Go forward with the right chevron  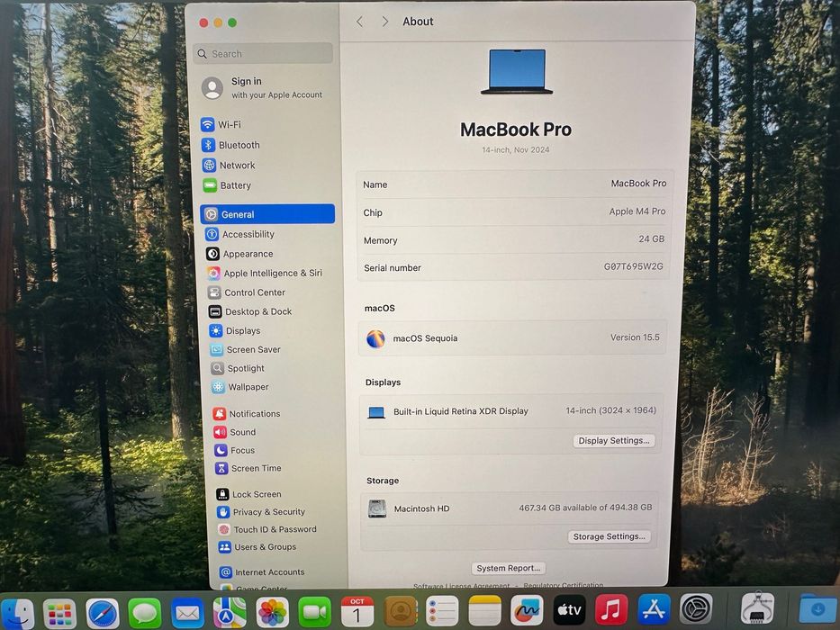(384, 22)
